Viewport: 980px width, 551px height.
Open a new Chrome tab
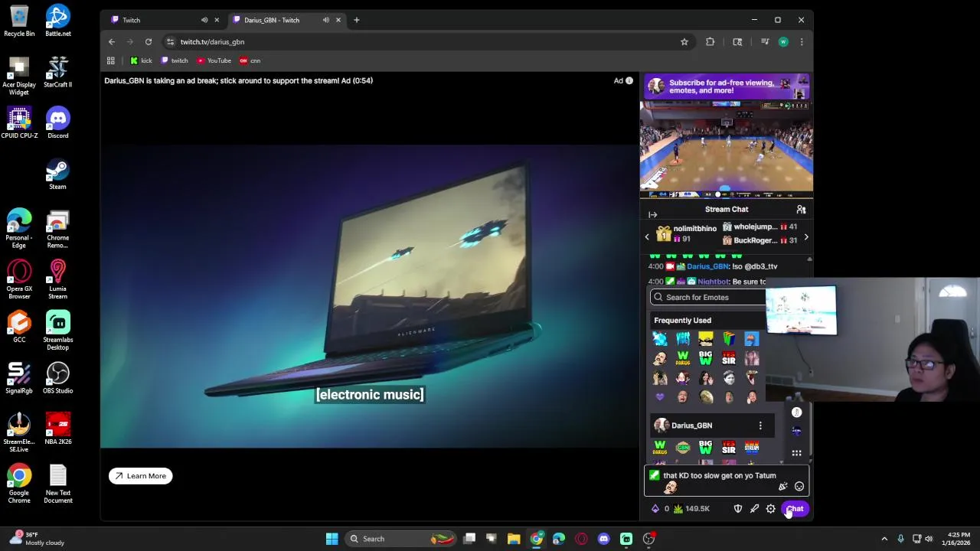356,20
